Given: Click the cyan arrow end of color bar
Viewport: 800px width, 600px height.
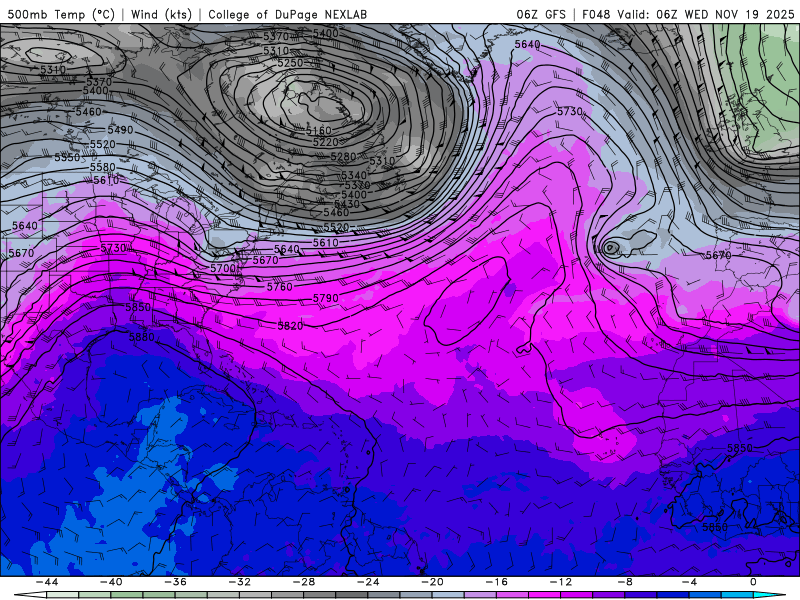Looking at the screenshot, I should [770, 596].
